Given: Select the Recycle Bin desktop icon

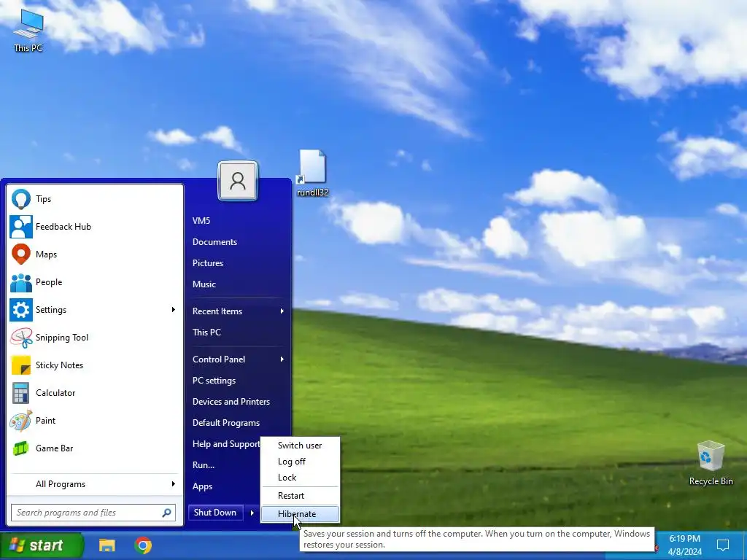Looking at the screenshot, I should (711, 463).
